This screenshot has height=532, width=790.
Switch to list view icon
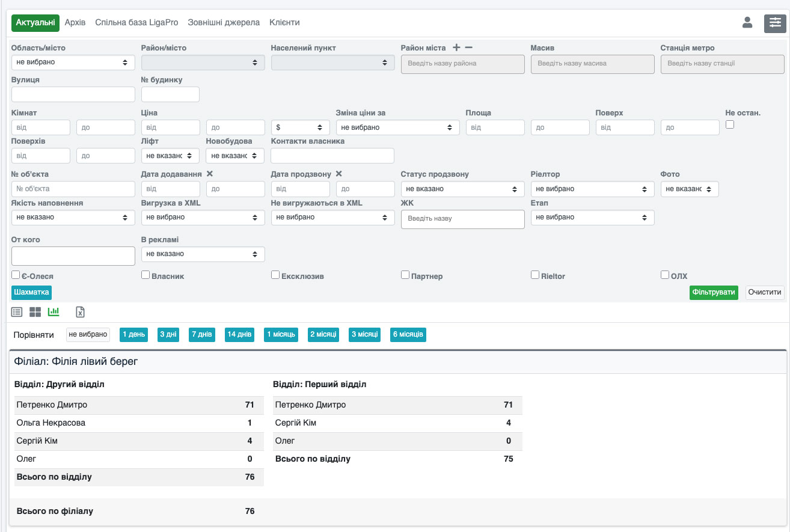[x=17, y=312]
